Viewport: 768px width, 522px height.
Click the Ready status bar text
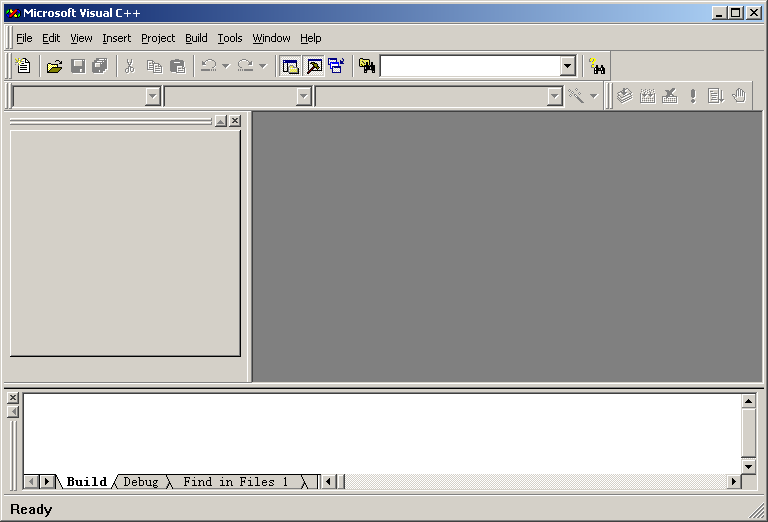(31, 510)
